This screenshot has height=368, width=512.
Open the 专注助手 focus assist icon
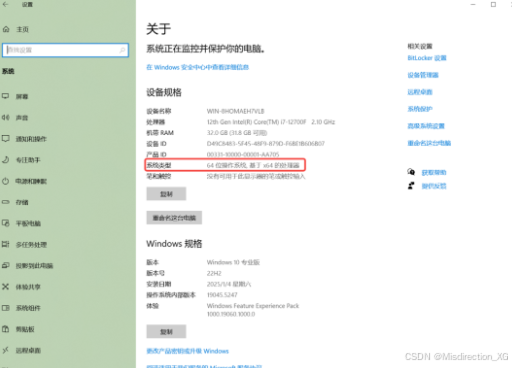click(6, 160)
